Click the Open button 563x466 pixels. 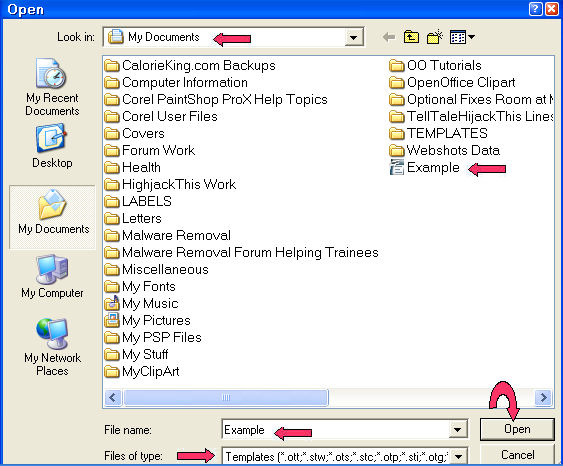click(x=517, y=429)
